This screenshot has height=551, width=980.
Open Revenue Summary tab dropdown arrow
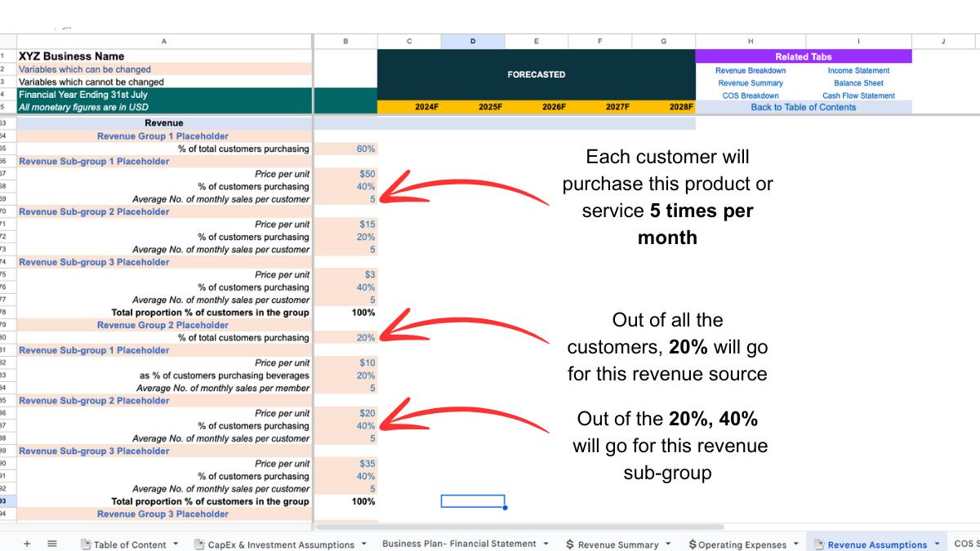[x=668, y=544]
